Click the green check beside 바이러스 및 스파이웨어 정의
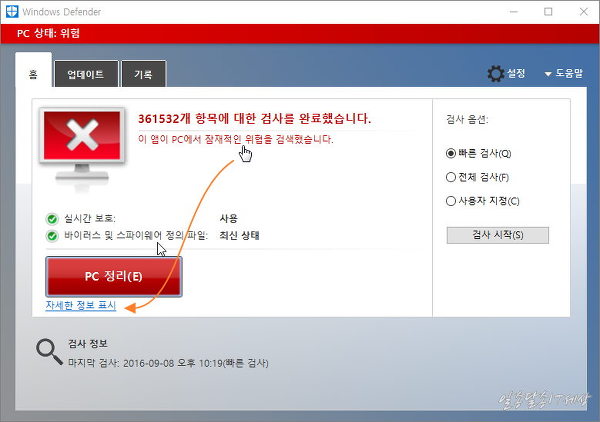600x422 pixels. pos(52,236)
